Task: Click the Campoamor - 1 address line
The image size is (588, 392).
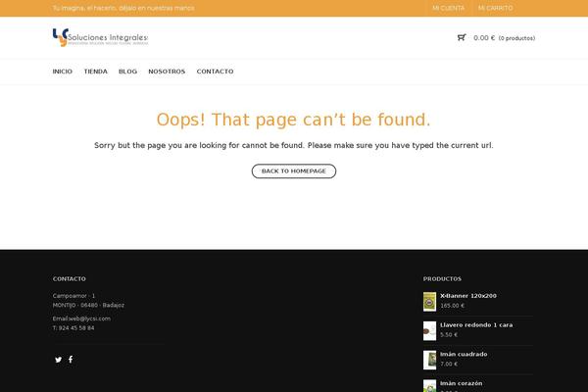Action: pos(73,296)
